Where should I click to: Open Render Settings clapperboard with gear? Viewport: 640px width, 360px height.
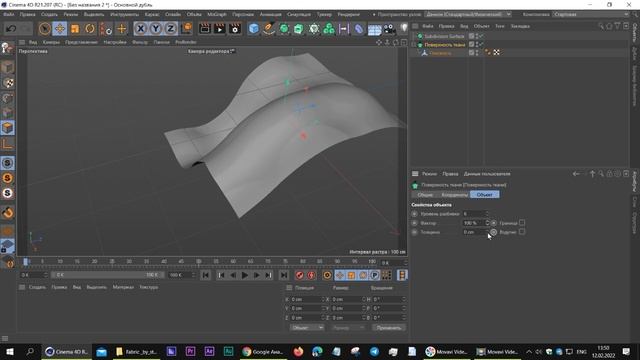click(235, 29)
